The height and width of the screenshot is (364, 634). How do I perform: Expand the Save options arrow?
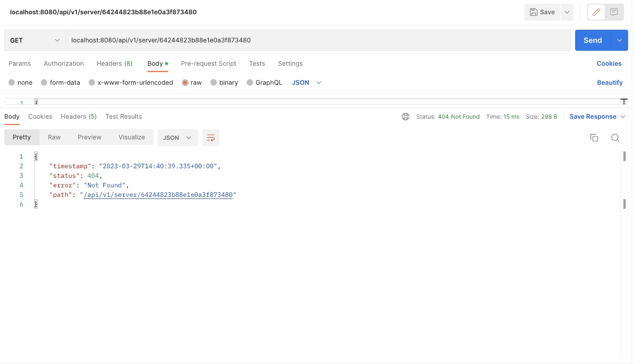pyautogui.click(x=567, y=12)
